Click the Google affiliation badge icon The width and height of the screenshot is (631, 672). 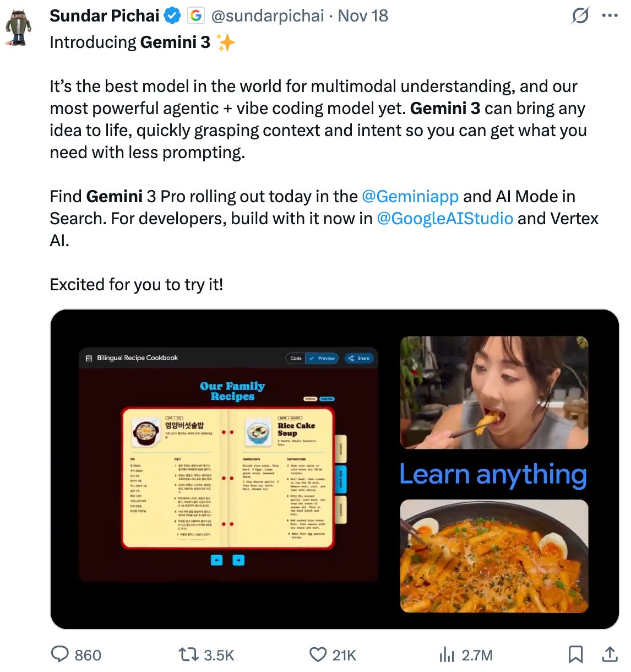coord(196,16)
